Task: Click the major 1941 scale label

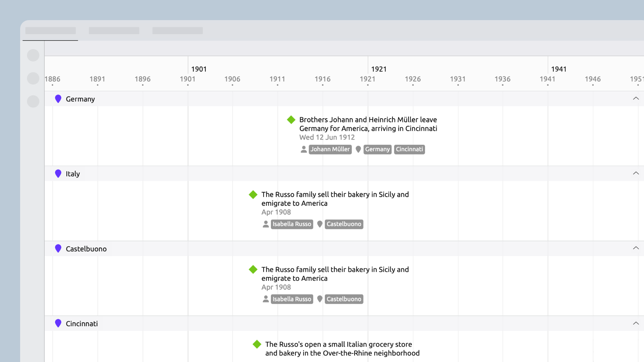Action: pos(559,69)
